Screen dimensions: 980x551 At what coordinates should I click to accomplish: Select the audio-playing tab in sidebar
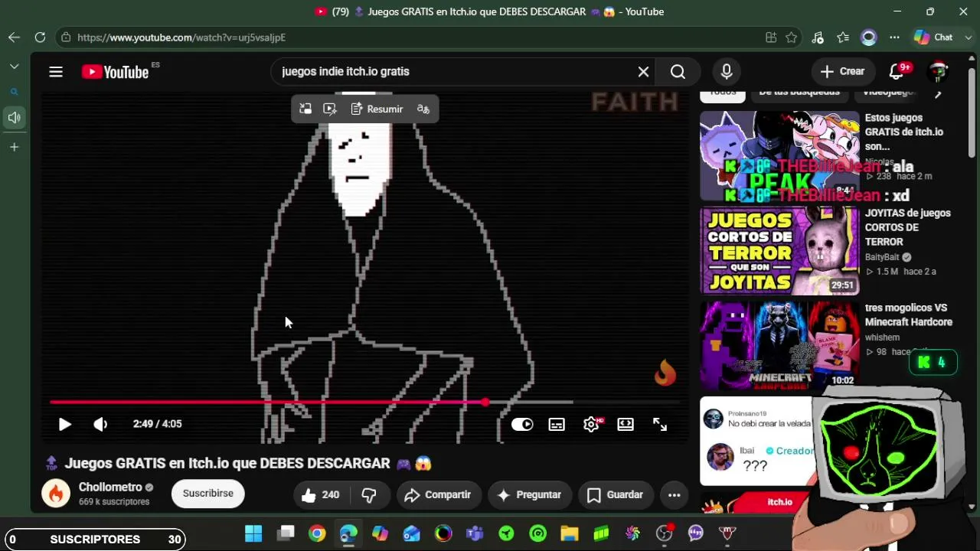(x=15, y=118)
